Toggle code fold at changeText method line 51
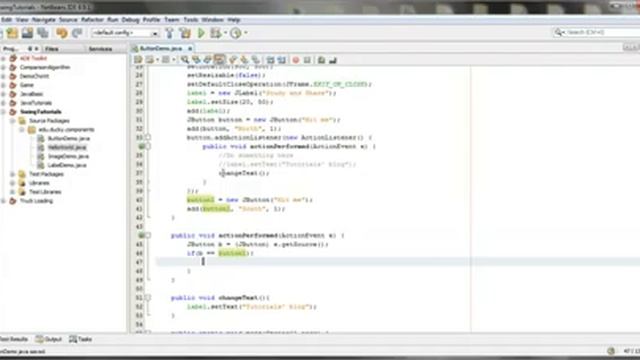Viewport: 640px width, 360px height. pyautogui.click(x=148, y=298)
